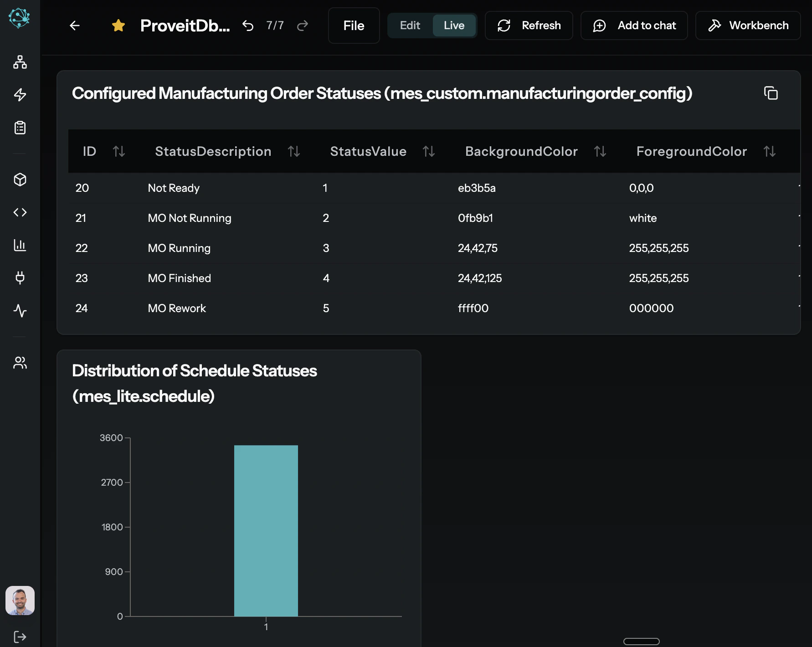The image size is (812, 647).
Task: Toggle the favorite star next to ProveitDb
Action: click(118, 26)
